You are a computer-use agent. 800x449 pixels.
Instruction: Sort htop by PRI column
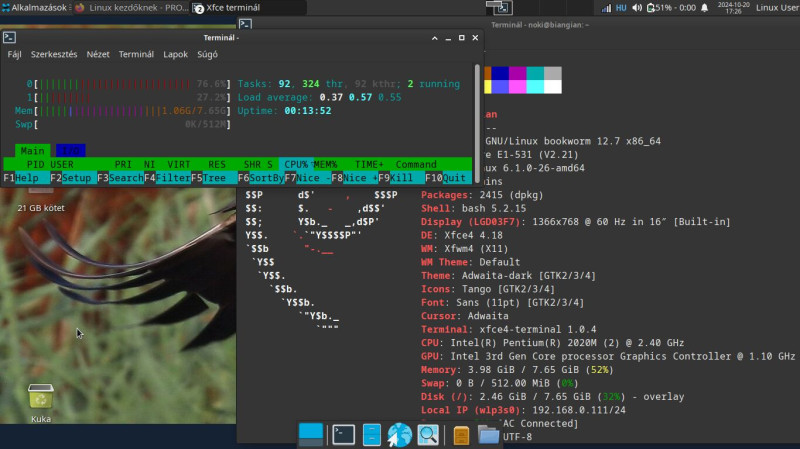point(123,164)
